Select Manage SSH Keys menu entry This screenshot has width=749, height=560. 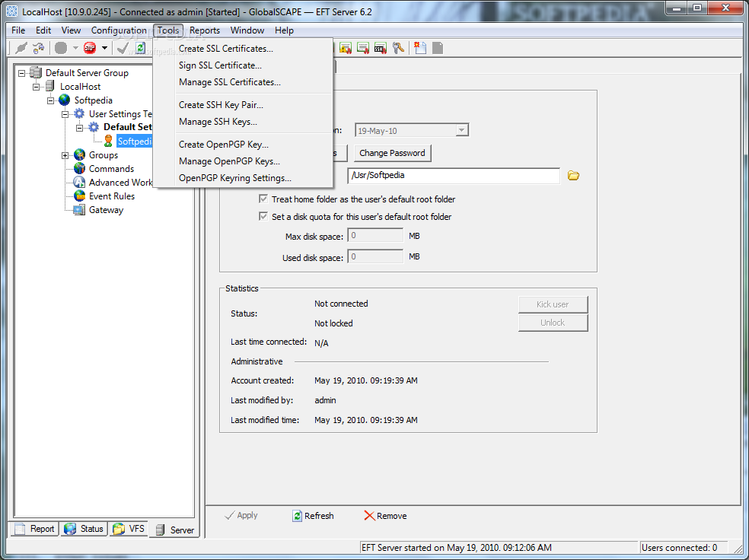(243, 122)
